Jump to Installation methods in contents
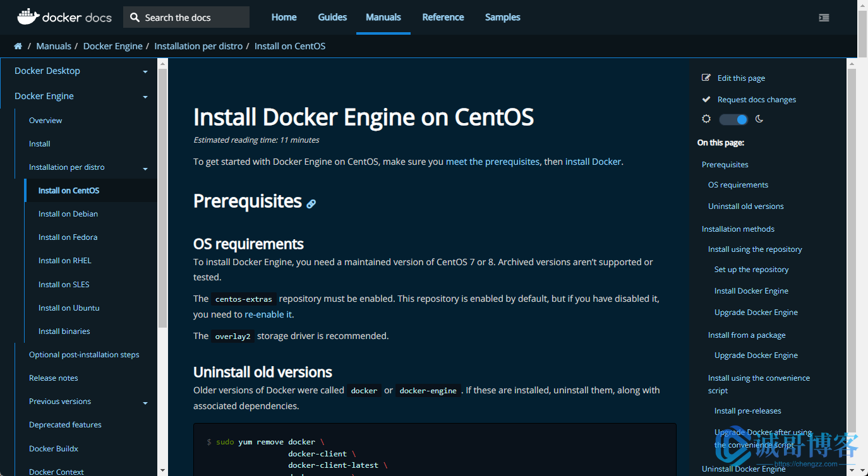This screenshot has height=476, width=868. click(x=738, y=229)
